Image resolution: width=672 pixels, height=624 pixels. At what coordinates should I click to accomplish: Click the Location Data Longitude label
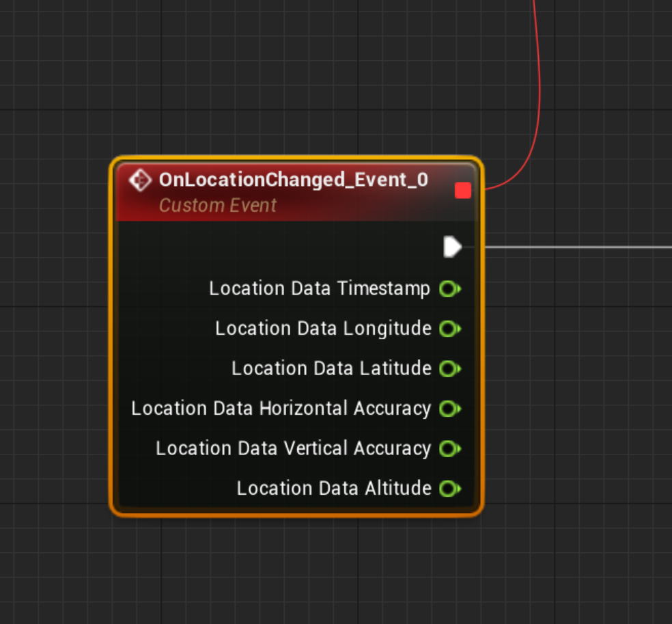(x=323, y=329)
